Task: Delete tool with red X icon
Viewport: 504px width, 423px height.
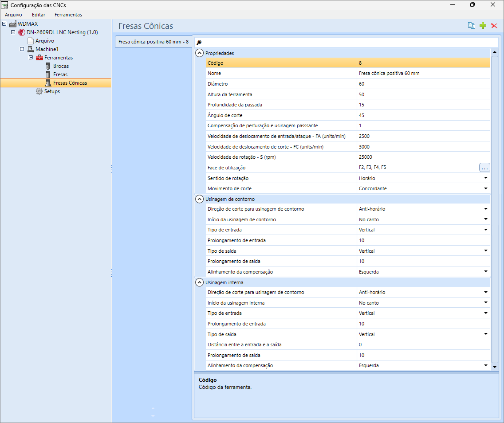Action: [494, 26]
